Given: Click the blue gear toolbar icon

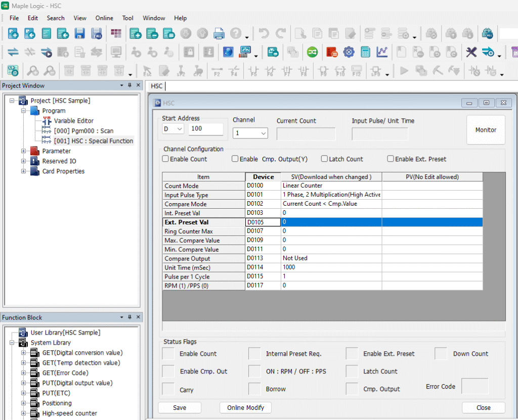Looking at the screenshot, I should point(349,52).
